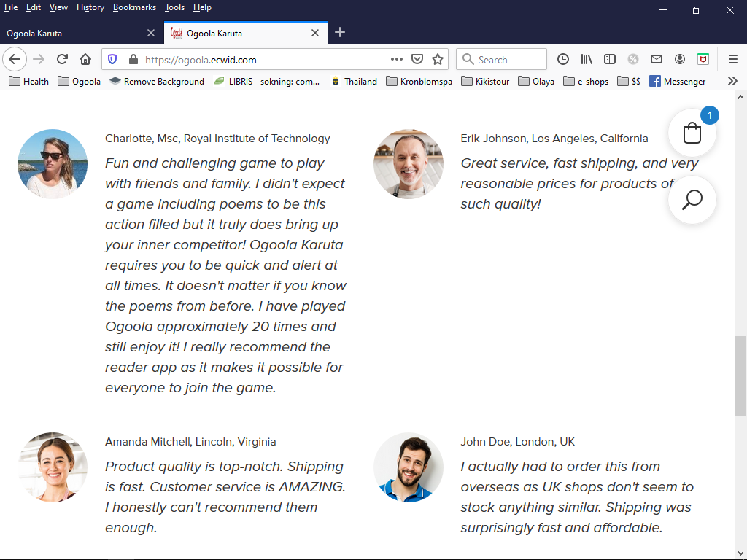Open the mail envelope toolbar icon
Image resolution: width=747 pixels, height=560 pixels.
[x=657, y=60]
